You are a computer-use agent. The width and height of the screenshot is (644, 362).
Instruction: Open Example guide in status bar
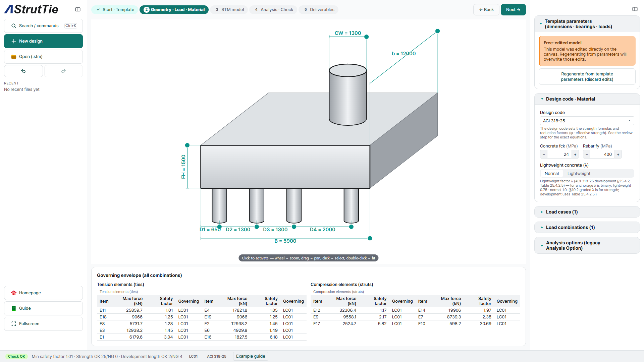click(250, 356)
